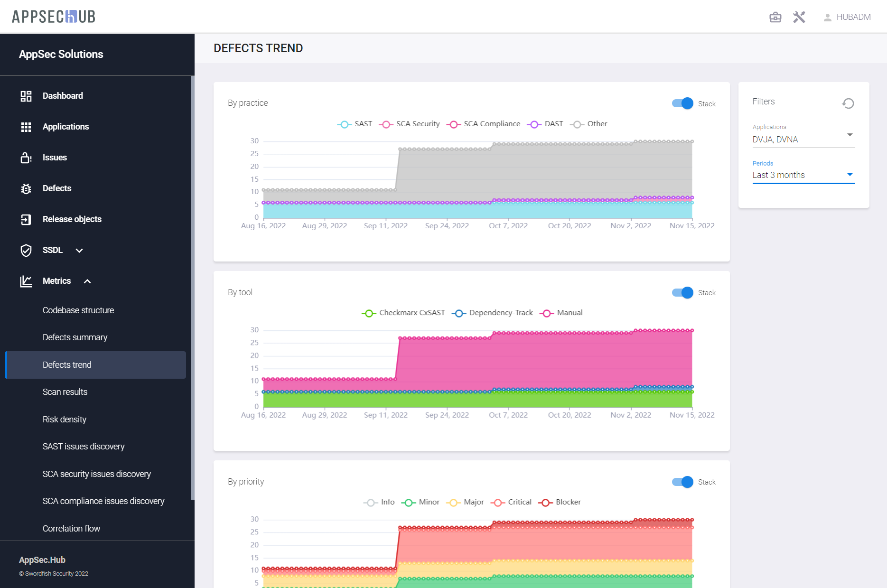Click the Issues lock icon
Screen dimensions: 887x588
pos(26,158)
